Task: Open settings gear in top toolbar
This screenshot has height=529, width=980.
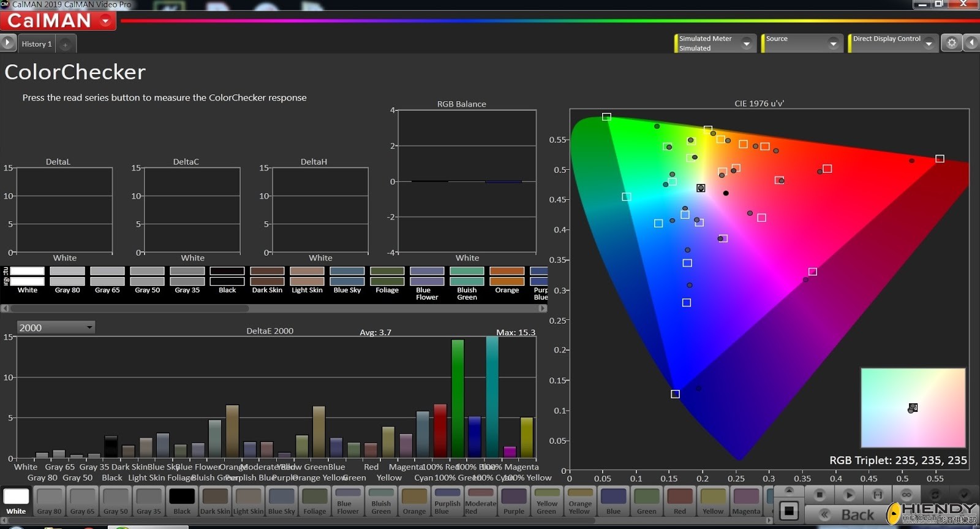Action: 951,43
